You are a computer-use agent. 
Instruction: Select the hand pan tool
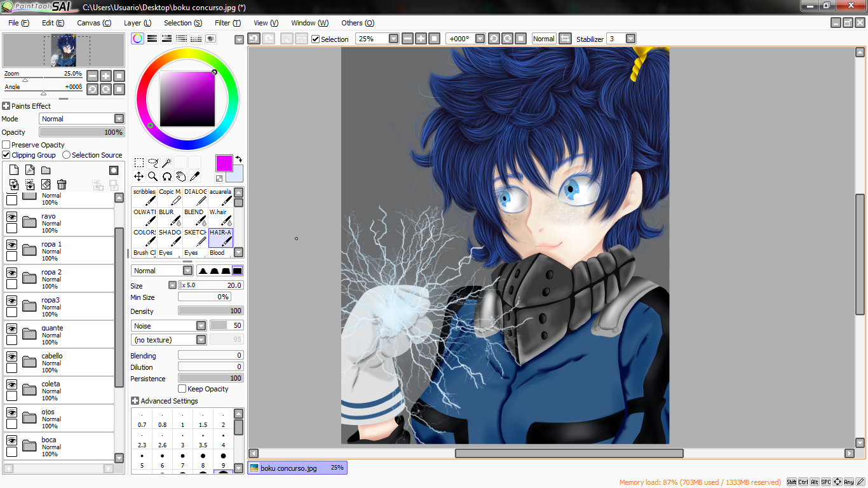pyautogui.click(x=180, y=177)
